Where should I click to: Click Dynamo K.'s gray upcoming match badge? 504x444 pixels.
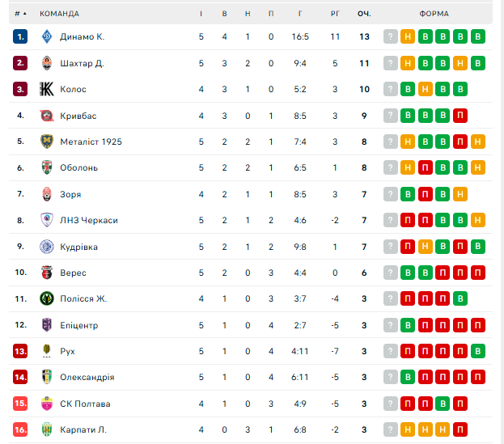click(391, 36)
